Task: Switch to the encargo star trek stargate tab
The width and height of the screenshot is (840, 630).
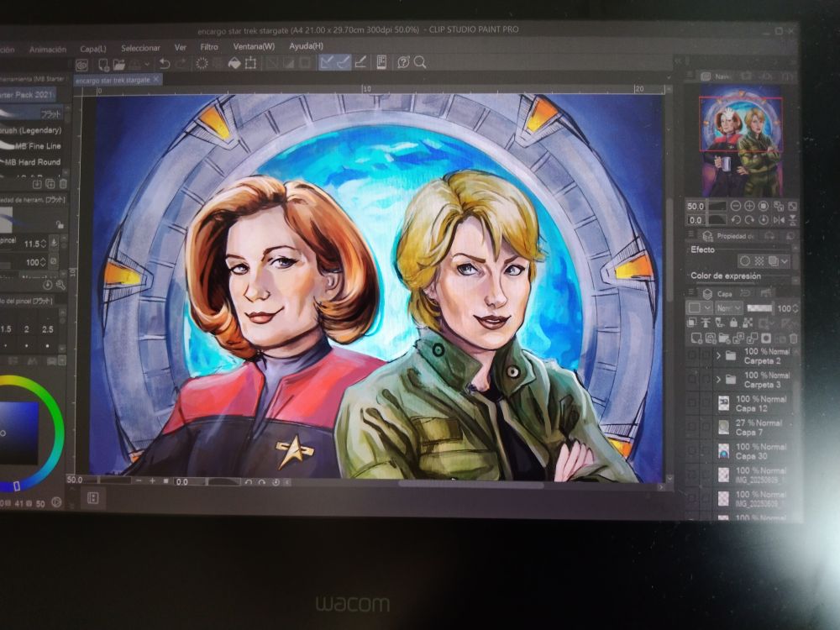Action: coord(118,80)
